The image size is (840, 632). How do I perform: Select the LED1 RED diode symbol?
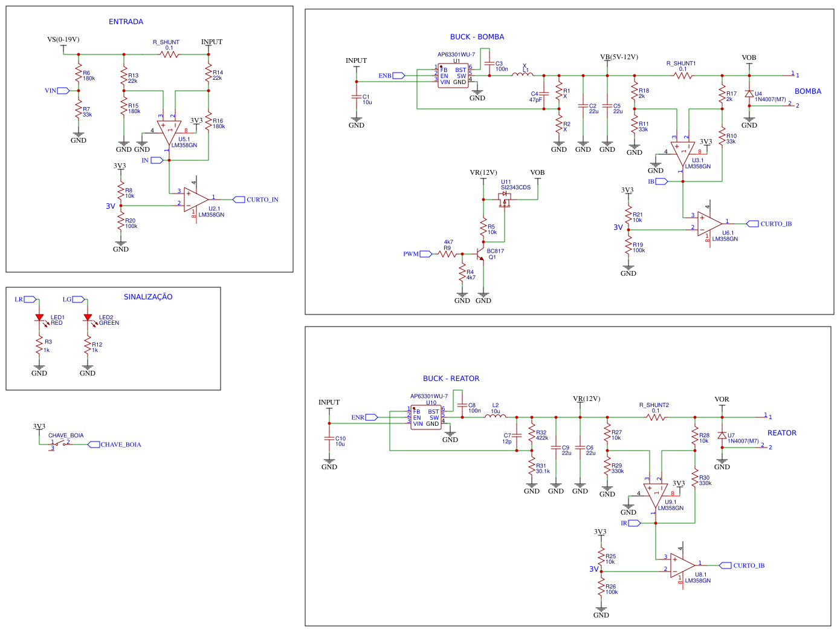[x=40, y=318]
